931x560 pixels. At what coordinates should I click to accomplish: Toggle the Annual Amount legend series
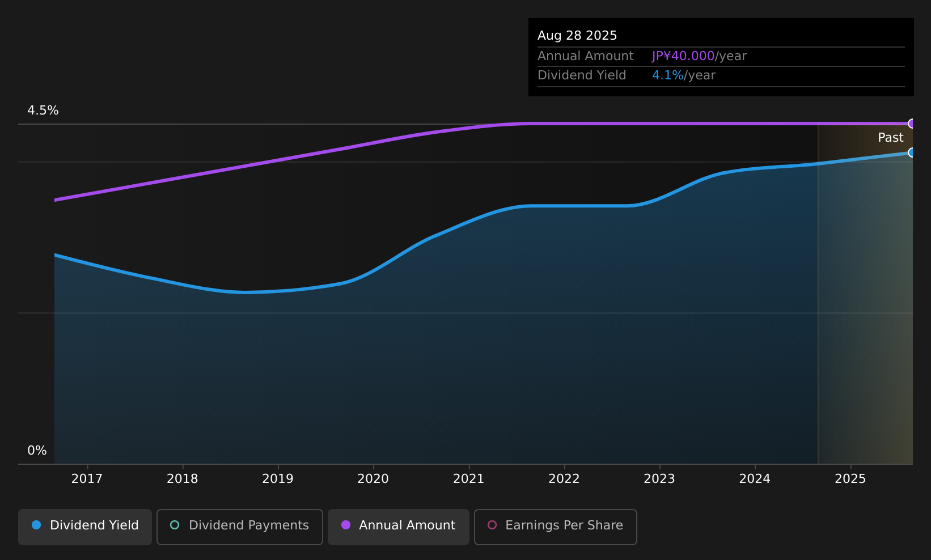point(398,527)
